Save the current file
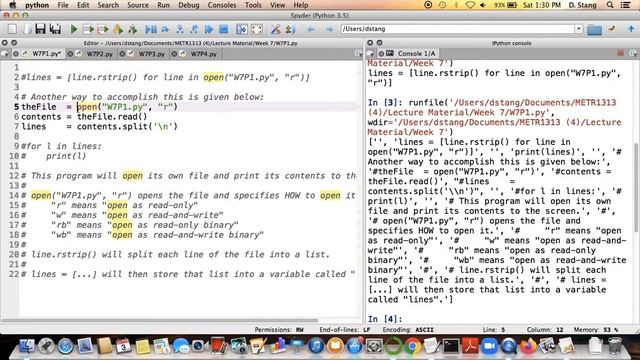The image size is (640, 360). coord(40,29)
